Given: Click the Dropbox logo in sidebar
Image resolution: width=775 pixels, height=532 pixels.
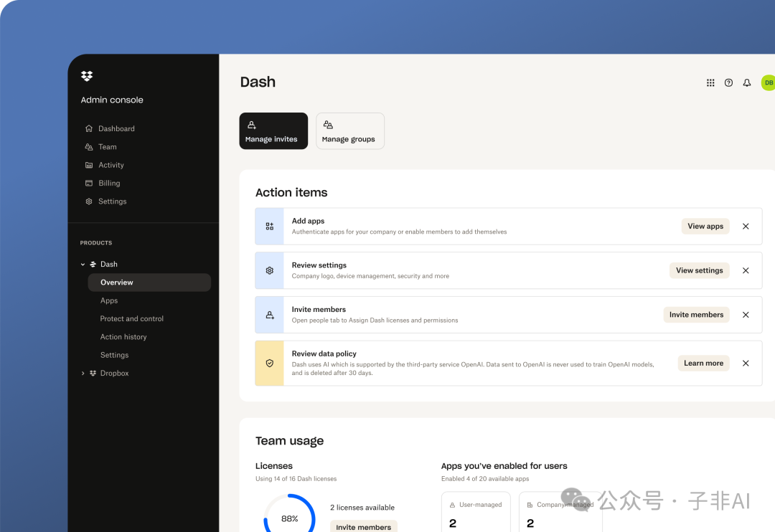Looking at the screenshot, I should [x=87, y=75].
